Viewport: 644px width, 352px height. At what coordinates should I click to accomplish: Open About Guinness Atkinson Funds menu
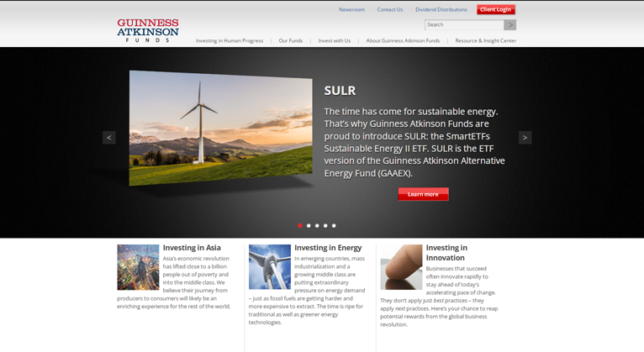click(x=403, y=40)
